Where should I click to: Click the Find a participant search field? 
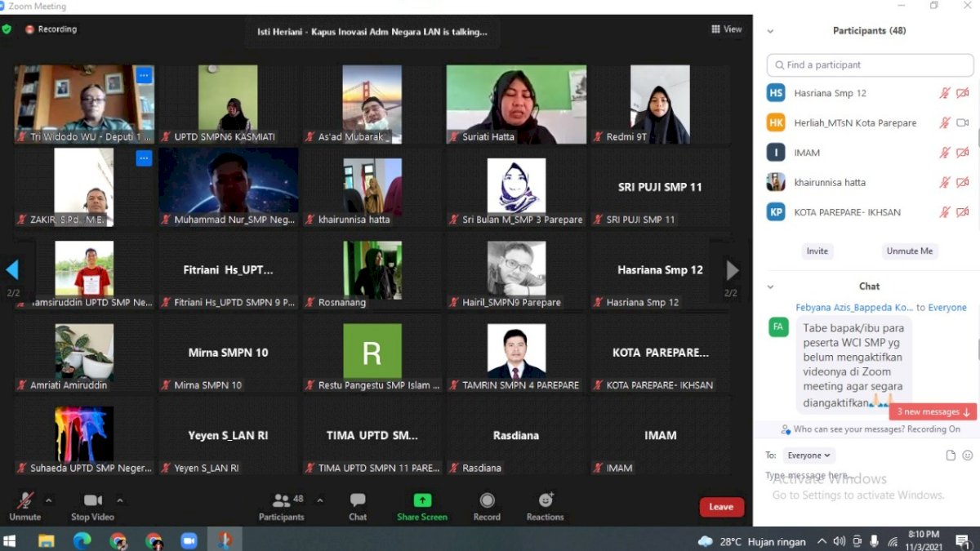point(869,64)
